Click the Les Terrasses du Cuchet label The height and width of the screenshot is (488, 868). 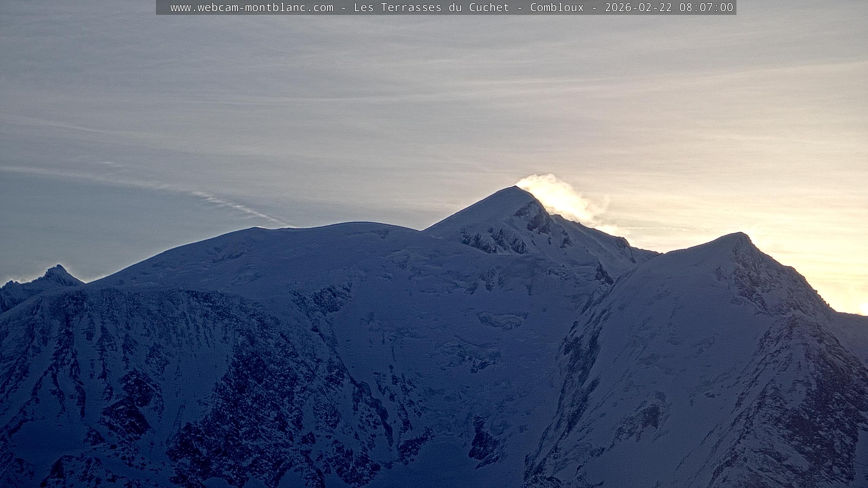431,7
